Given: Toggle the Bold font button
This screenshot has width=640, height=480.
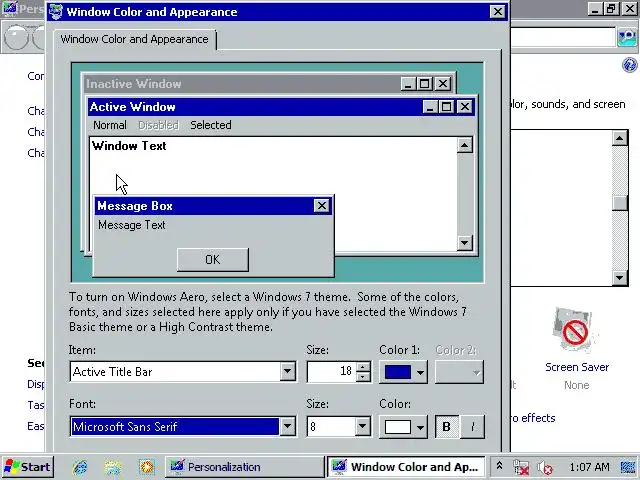Looking at the screenshot, I should [447, 427].
